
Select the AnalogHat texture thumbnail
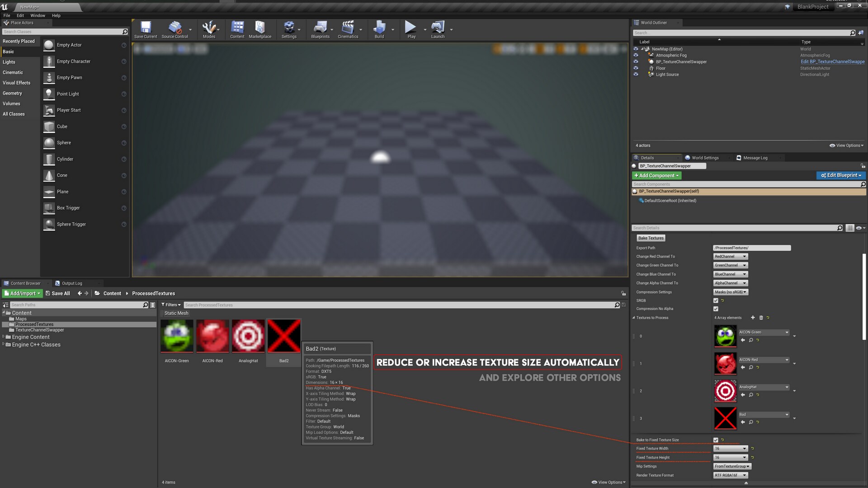[248, 336]
